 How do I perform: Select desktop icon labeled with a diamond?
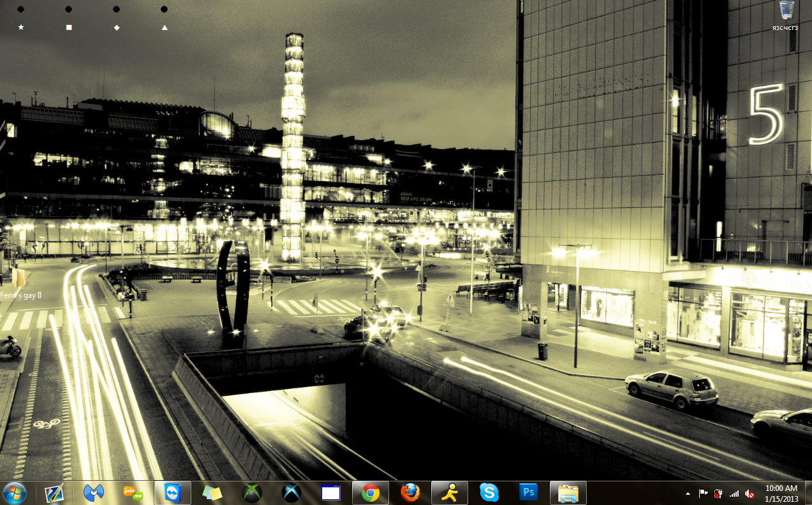coord(117,18)
